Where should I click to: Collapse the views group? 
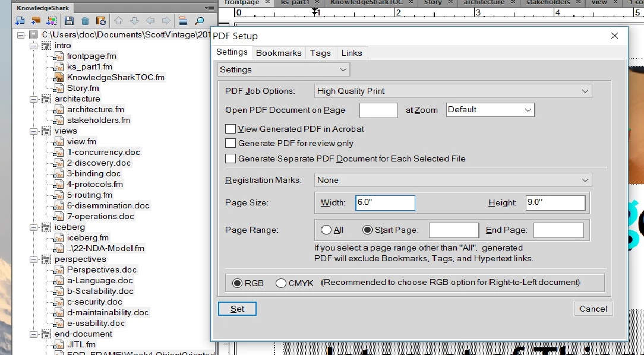click(x=34, y=131)
